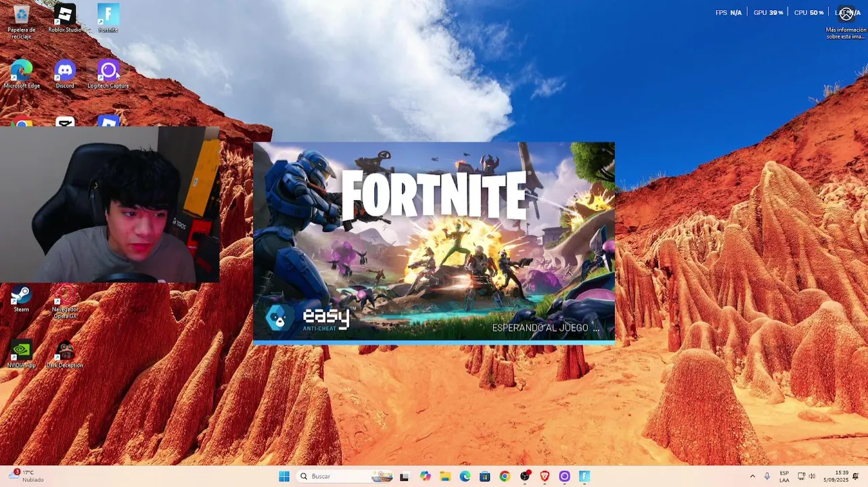
Task: Switch to OBS Studio in the taskbar
Action: (525, 476)
